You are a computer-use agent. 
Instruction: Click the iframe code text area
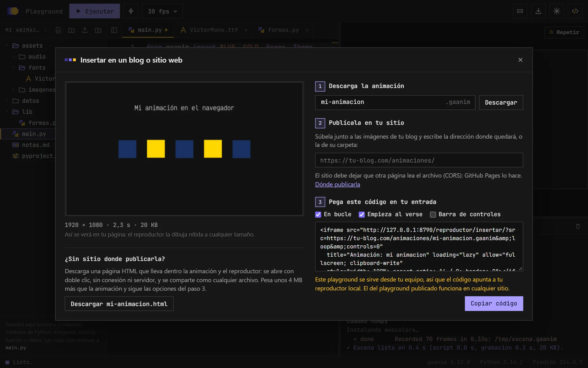[x=419, y=247]
